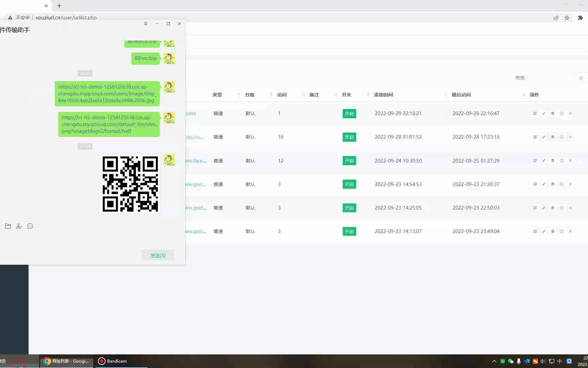Show QR code for row added 2022-09-24 10:30:50
The height and width of the screenshot is (368, 588).
[x=535, y=160]
